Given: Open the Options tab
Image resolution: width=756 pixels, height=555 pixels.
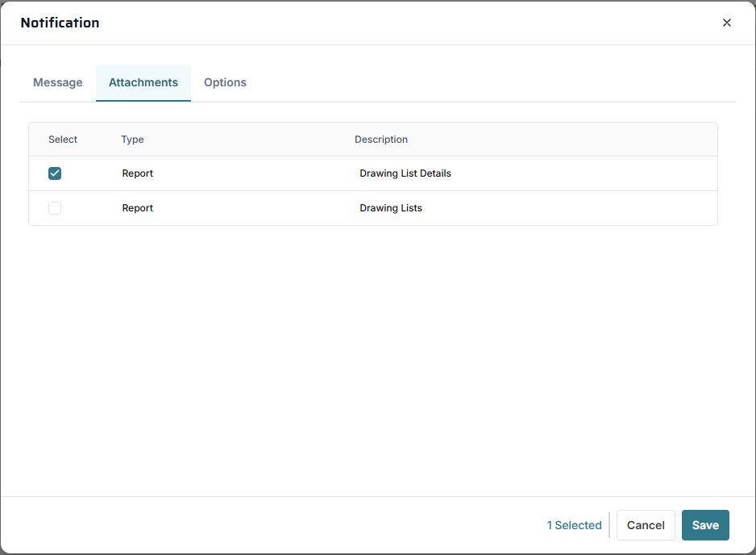Looking at the screenshot, I should coord(225,82).
